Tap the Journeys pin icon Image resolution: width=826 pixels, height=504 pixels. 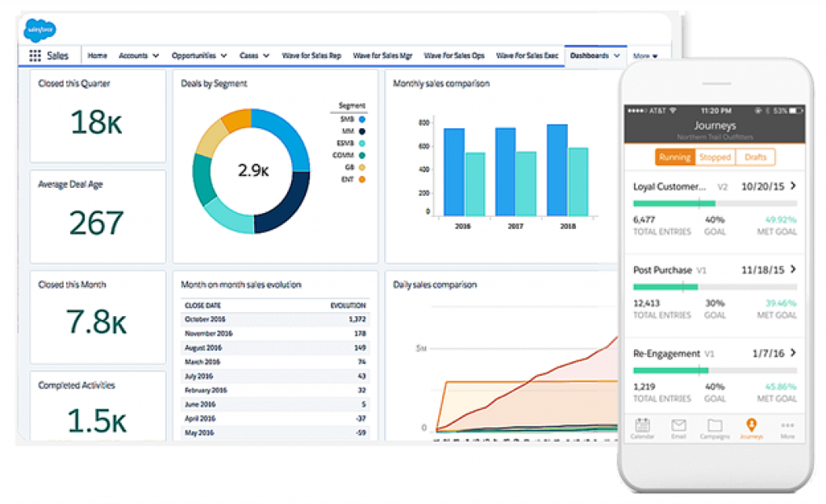[751, 427]
